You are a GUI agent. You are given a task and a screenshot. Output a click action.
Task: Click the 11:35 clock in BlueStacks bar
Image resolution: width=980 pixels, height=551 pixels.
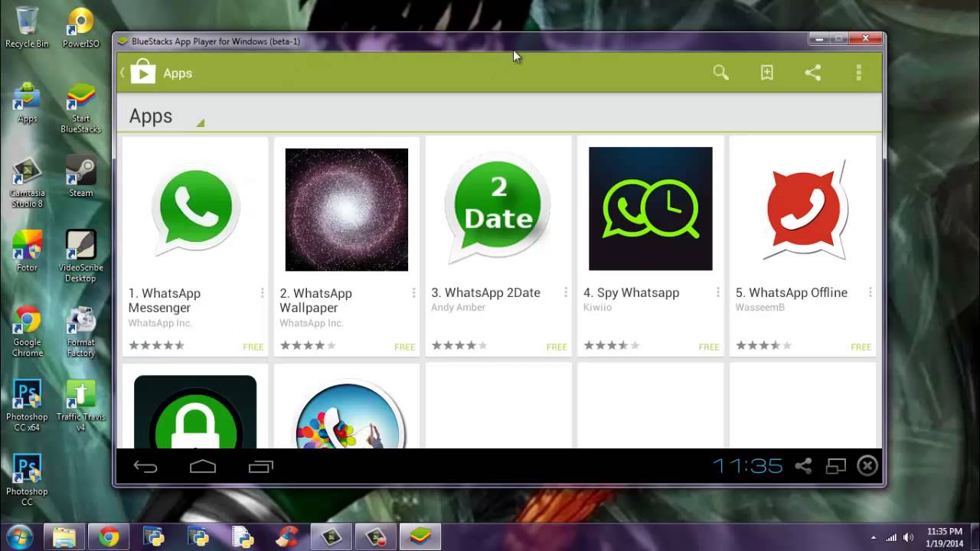[748, 466]
